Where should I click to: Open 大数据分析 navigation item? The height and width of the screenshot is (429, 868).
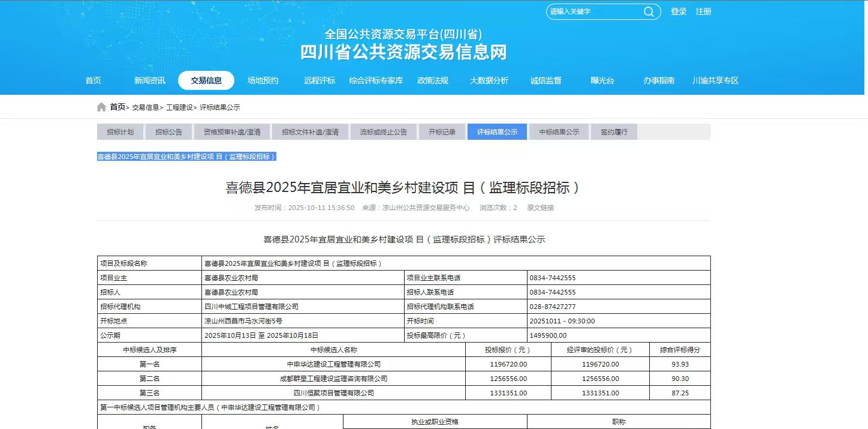click(489, 80)
